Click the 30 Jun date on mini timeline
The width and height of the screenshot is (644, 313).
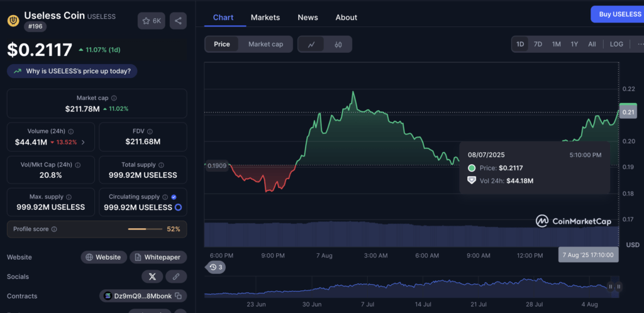[x=312, y=305]
